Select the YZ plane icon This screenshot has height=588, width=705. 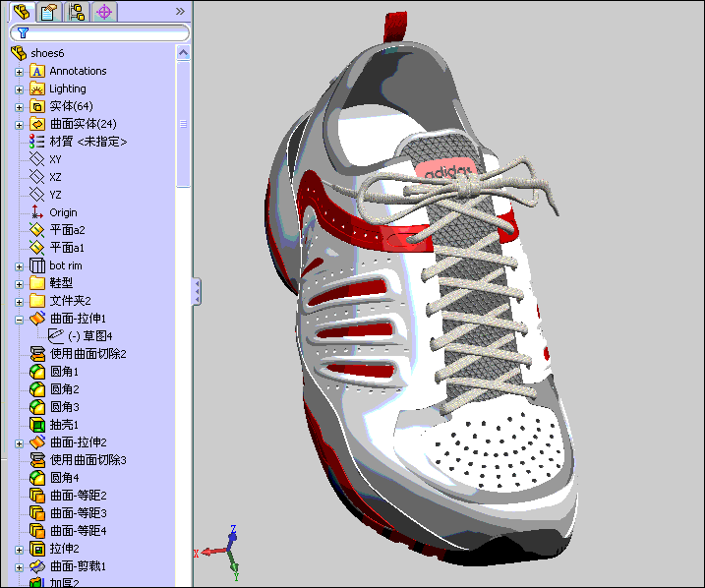pos(36,195)
